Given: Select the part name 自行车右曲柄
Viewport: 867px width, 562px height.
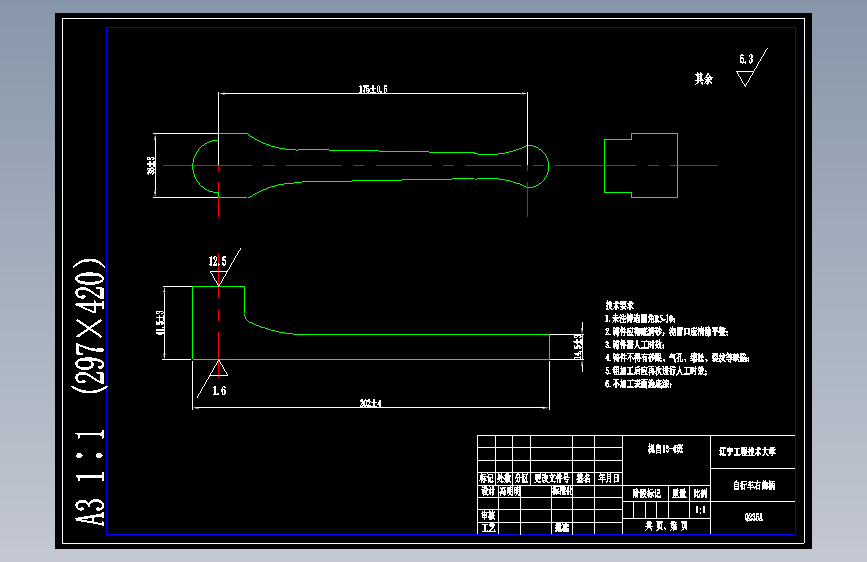Looking at the screenshot, I should (754, 486).
